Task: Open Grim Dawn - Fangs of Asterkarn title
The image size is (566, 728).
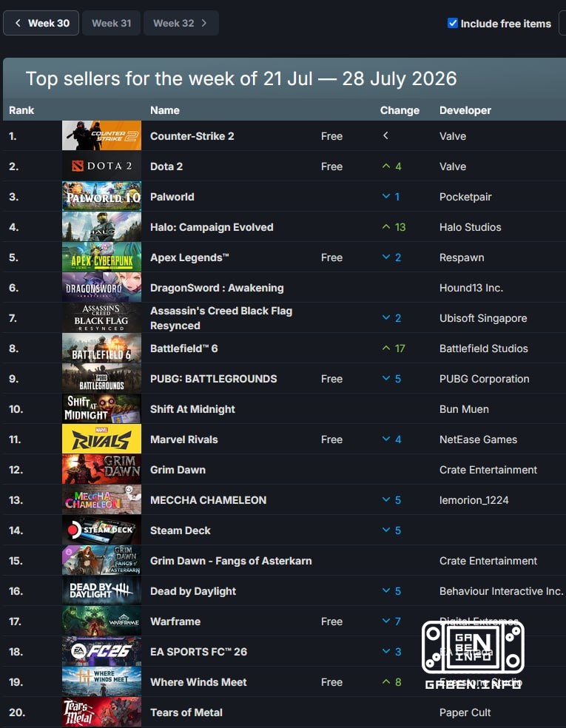Action: [231, 561]
